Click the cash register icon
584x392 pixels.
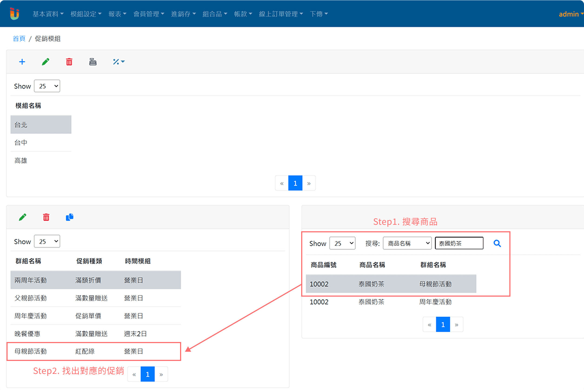point(93,62)
